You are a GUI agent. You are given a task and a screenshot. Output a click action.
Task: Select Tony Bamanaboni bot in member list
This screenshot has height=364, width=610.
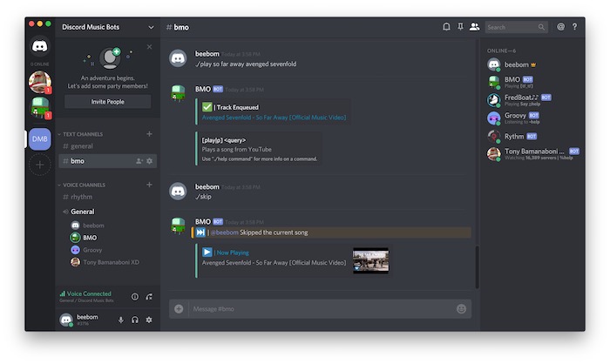[x=533, y=153]
